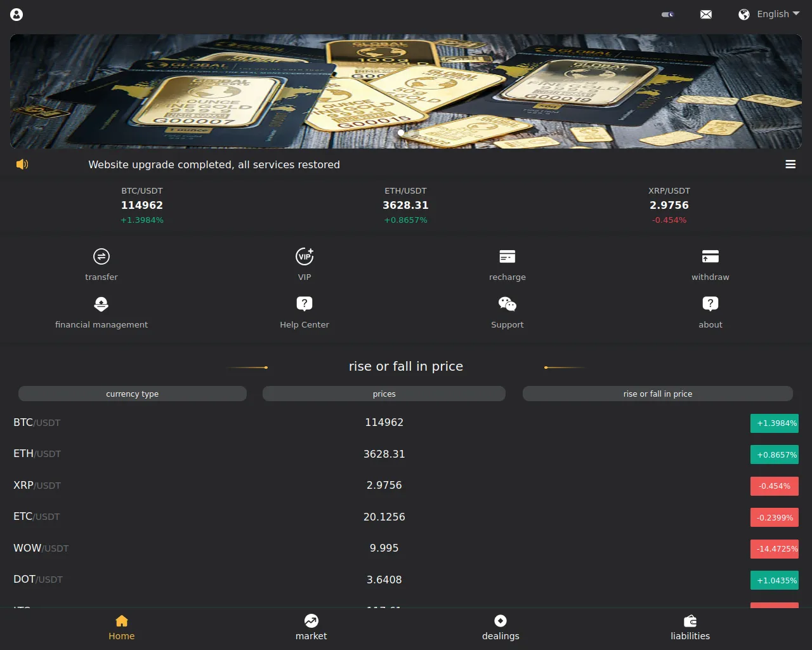
Task: Click the +0.8657% change badge
Action: [x=775, y=454]
